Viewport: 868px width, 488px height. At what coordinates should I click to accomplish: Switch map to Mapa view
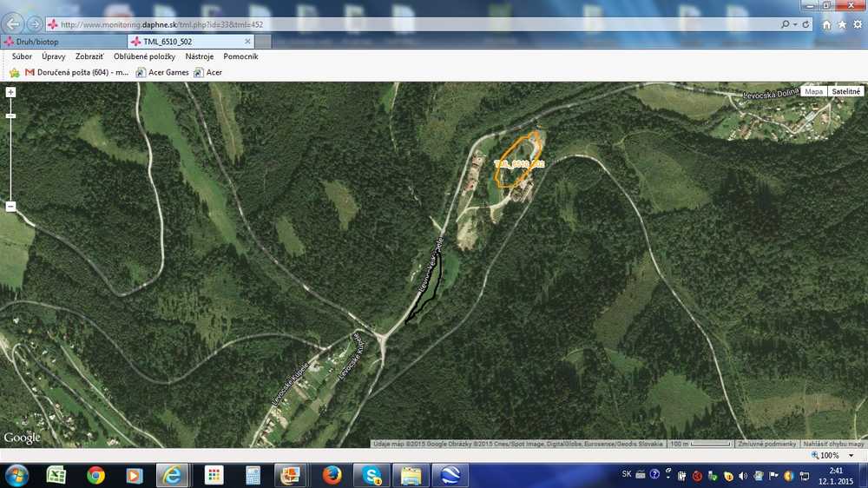(x=813, y=91)
